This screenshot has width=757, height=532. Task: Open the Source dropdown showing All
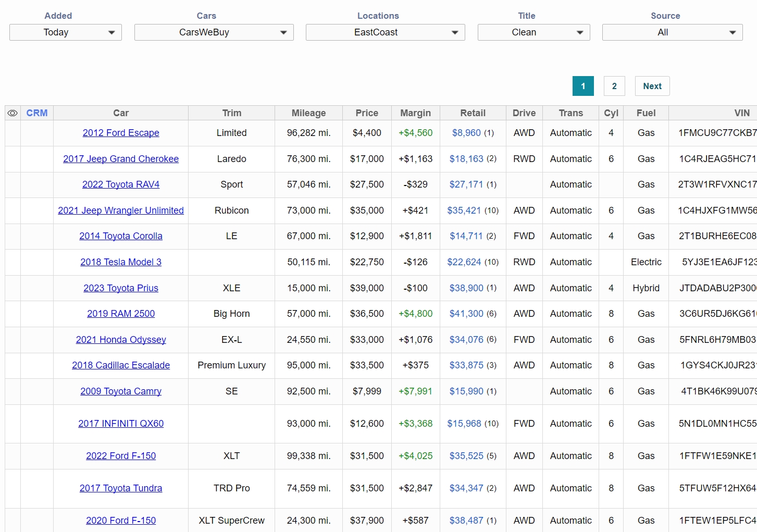(x=673, y=32)
